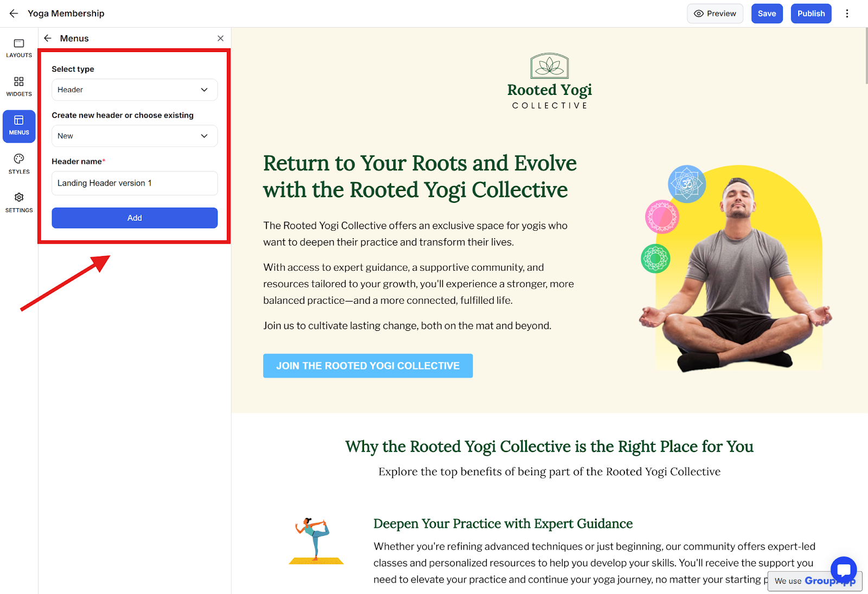Expand the Select type Header dropdown

pyautogui.click(x=135, y=90)
